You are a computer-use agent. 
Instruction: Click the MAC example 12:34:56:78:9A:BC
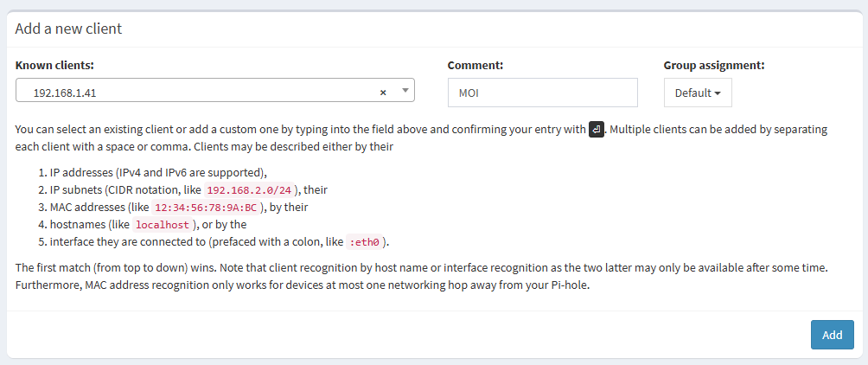click(x=207, y=208)
